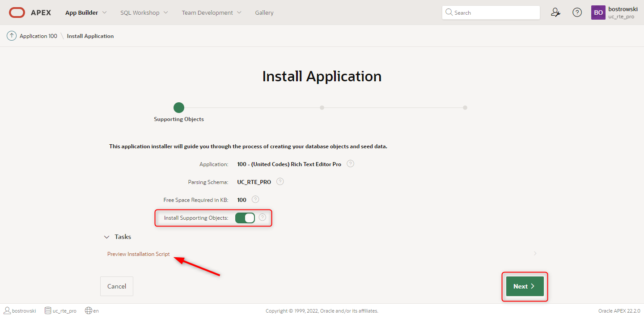Go back to Application 100 breadcrumb
Screen dimensions: 644x318
tap(38, 36)
